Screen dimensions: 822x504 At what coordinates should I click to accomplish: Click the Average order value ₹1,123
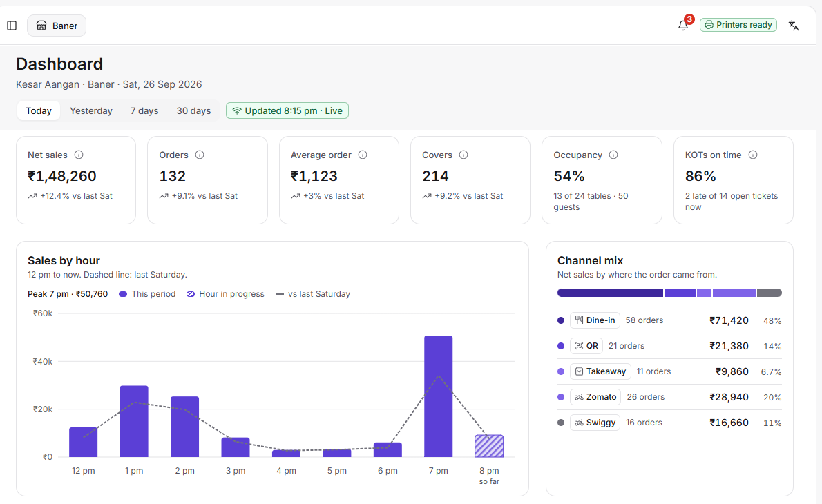314,176
